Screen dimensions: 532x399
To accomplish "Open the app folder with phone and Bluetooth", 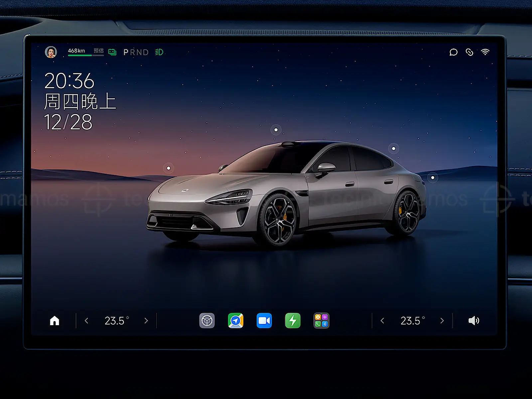I will point(321,321).
